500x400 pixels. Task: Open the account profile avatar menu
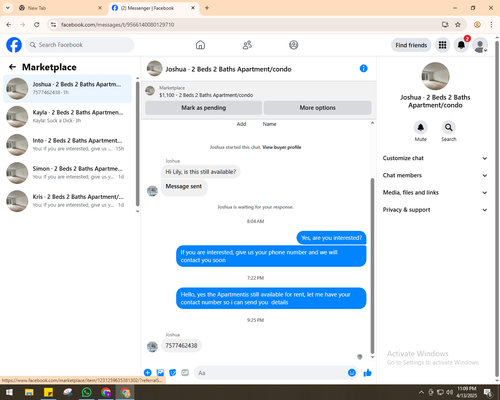pyautogui.click(x=480, y=45)
